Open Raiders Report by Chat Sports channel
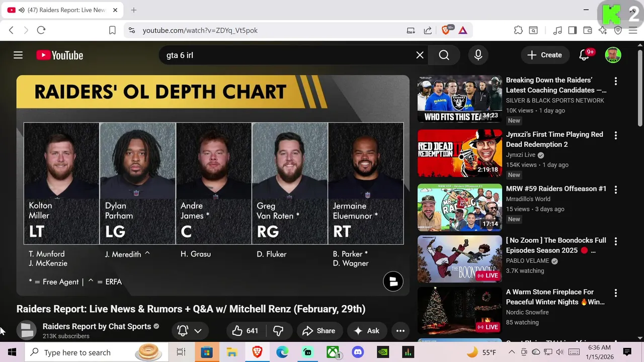 coord(97,326)
